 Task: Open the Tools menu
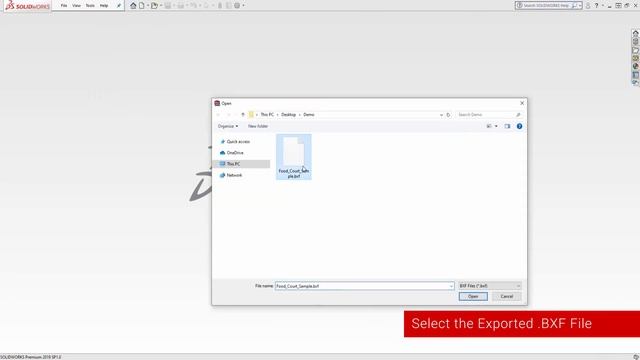point(90,6)
